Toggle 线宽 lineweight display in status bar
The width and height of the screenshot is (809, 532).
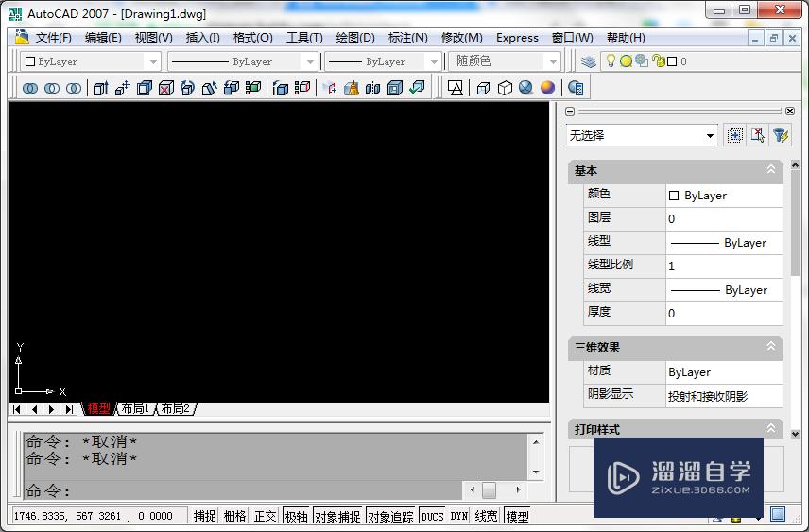point(486,516)
